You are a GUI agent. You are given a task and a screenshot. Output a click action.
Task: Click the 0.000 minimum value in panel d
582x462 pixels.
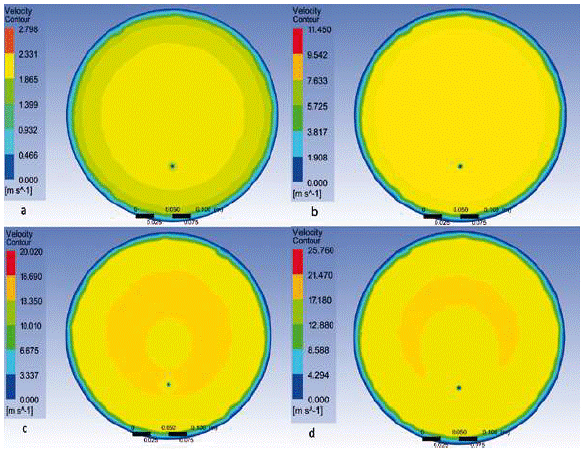click(318, 400)
